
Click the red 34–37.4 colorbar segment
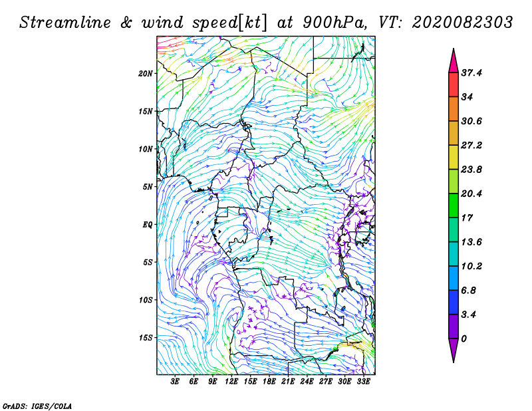[454, 85]
